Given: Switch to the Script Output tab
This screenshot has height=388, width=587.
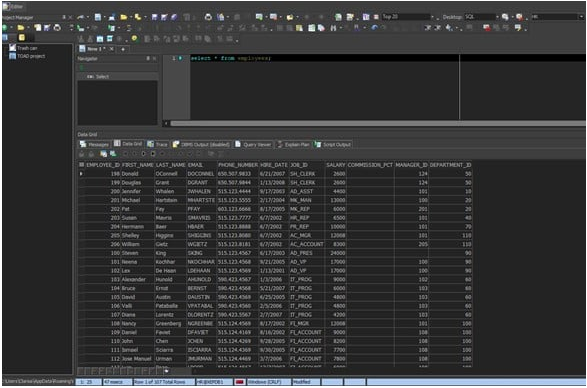Looking at the screenshot, I should (x=333, y=145).
